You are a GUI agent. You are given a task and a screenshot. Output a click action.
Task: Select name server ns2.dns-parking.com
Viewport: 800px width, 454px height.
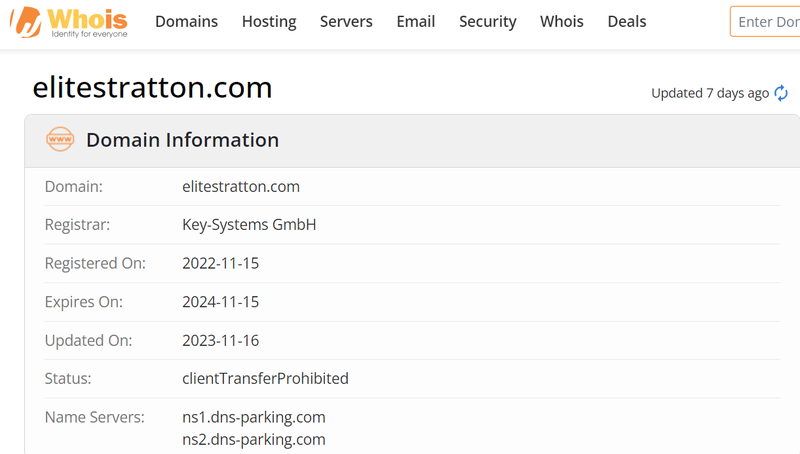(x=254, y=439)
